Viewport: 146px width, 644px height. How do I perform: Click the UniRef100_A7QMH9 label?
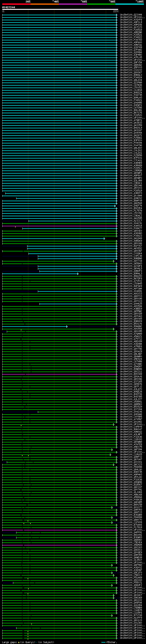coord(131,334)
